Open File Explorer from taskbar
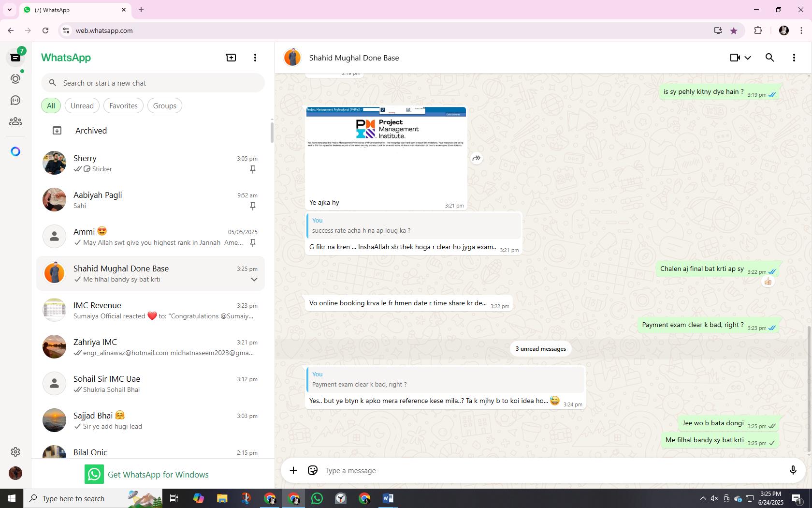The image size is (812, 508). [x=222, y=498]
